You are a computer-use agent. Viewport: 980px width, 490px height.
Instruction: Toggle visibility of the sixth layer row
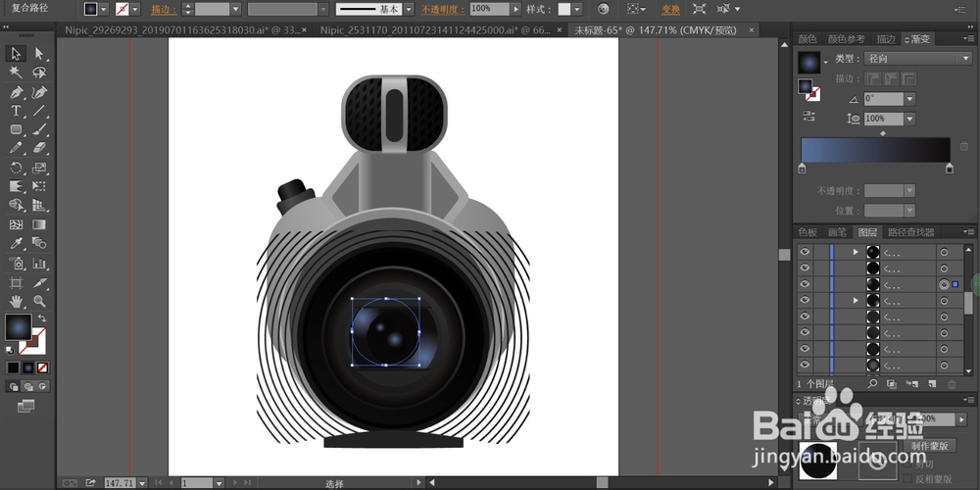point(805,332)
